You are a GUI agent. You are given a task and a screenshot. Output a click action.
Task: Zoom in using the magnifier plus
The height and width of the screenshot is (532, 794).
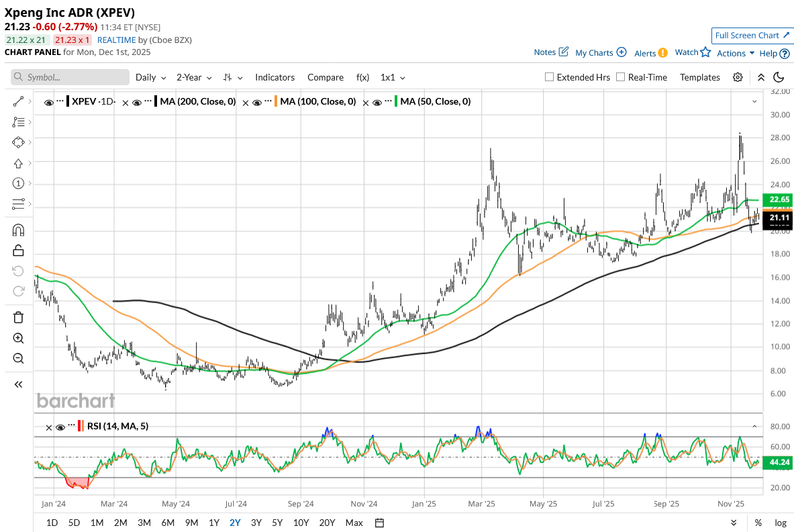pyautogui.click(x=18, y=338)
